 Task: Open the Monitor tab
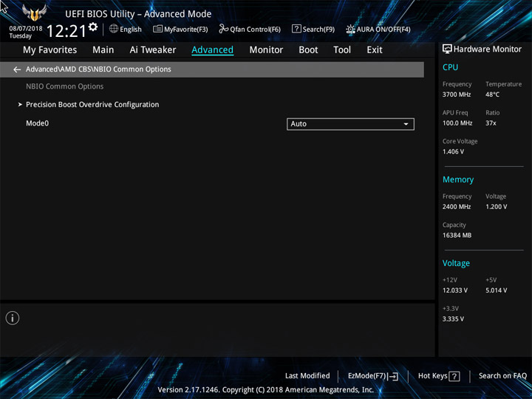266,50
